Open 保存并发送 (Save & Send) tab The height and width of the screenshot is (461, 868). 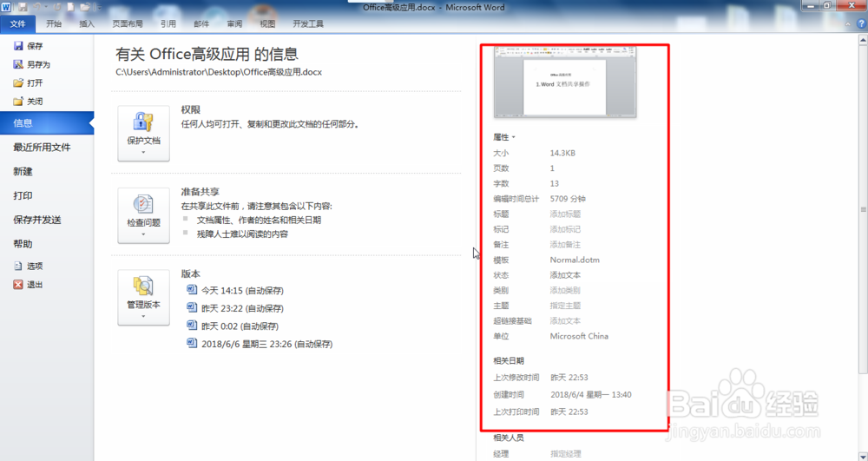point(37,220)
